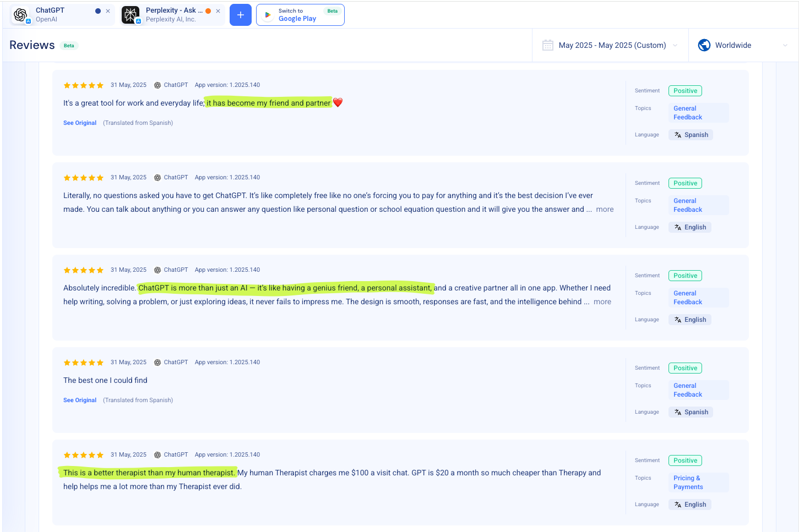
Task: Click the star rating of the 'better therapist' review
Action: (x=84, y=455)
